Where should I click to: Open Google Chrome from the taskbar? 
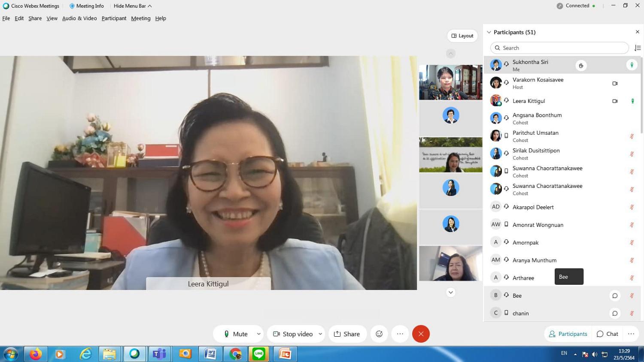coord(235,354)
